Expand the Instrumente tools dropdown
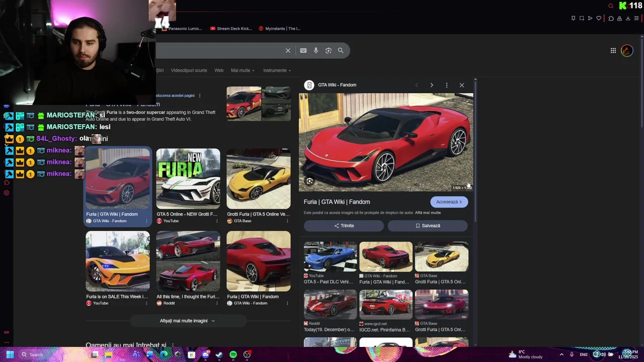The width and height of the screenshot is (644, 362). point(277,70)
